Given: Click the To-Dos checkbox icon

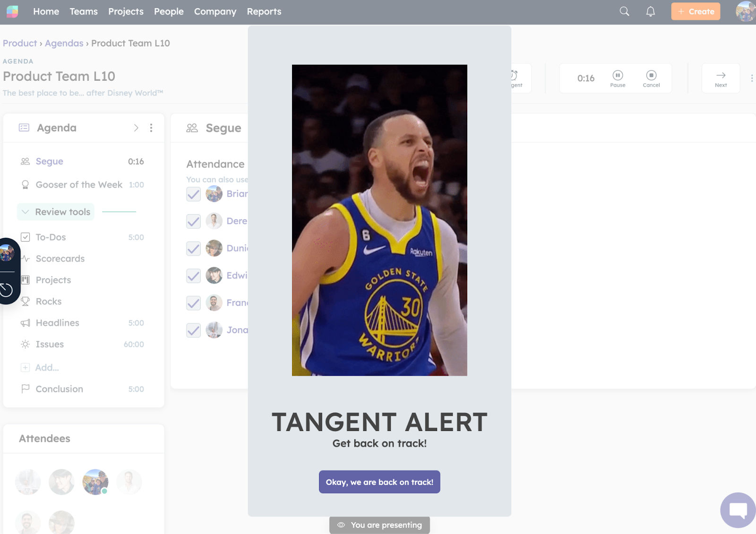Looking at the screenshot, I should [26, 237].
